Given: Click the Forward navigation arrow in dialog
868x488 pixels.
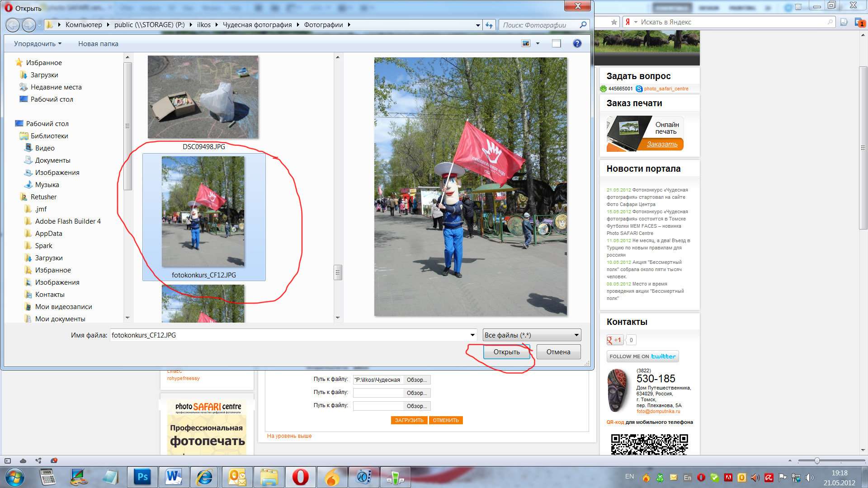Looking at the screenshot, I should [x=29, y=25].
